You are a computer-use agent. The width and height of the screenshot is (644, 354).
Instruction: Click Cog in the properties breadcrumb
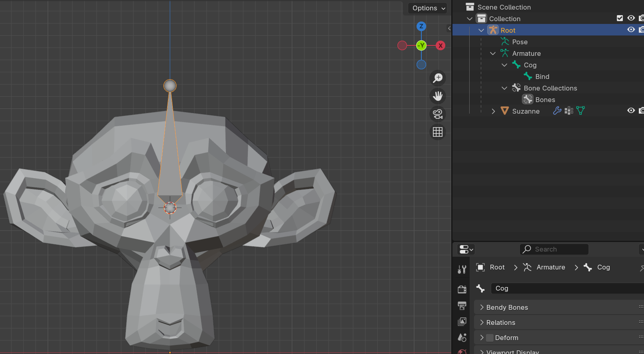603,267
